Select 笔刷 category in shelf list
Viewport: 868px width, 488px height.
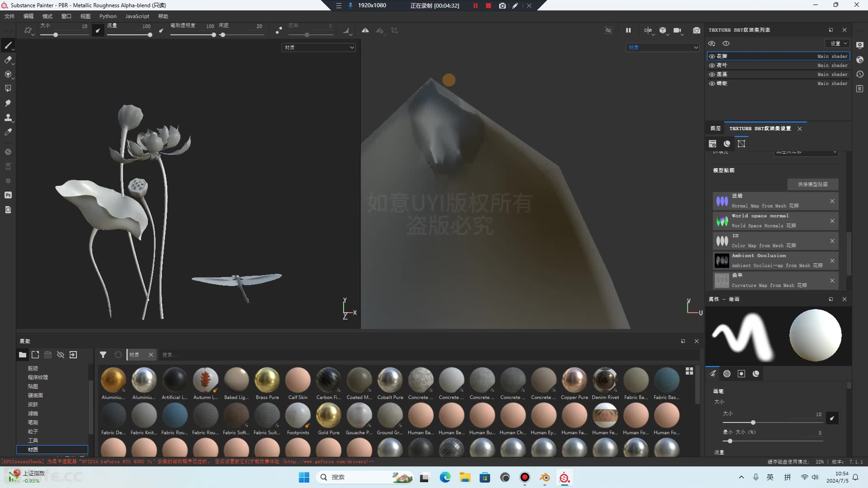click(x=33, y=423)
